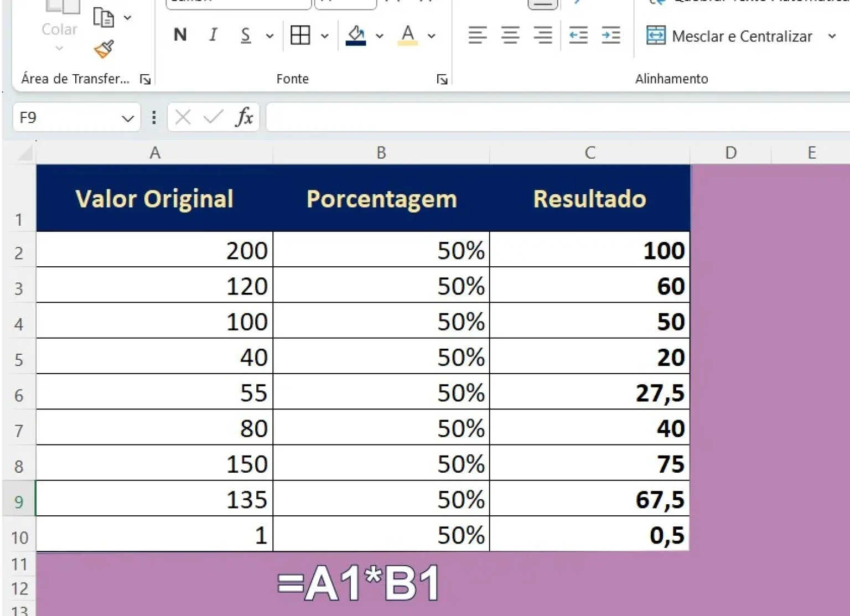Screen dimensions: 850x616
Task: Open Mesclar e Centralizar dropdown arrow
Action: pyautogui.click(x=832, y=36)
